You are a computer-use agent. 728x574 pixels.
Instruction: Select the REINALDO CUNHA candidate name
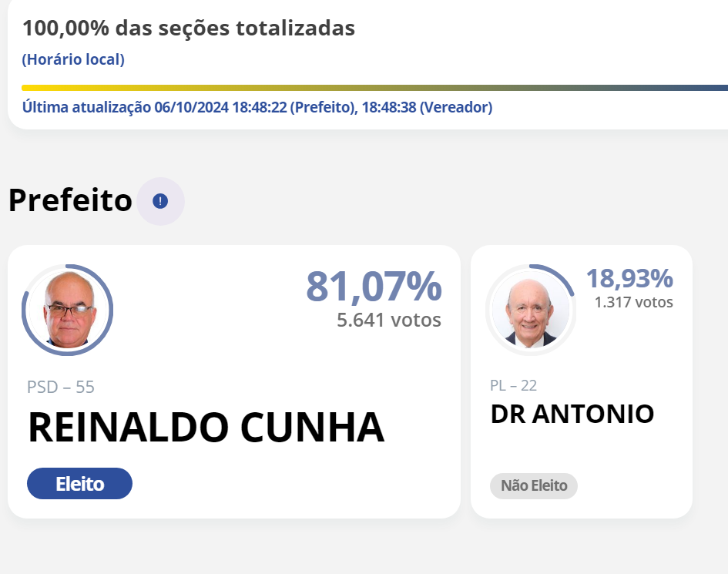[x=206, y=428]
